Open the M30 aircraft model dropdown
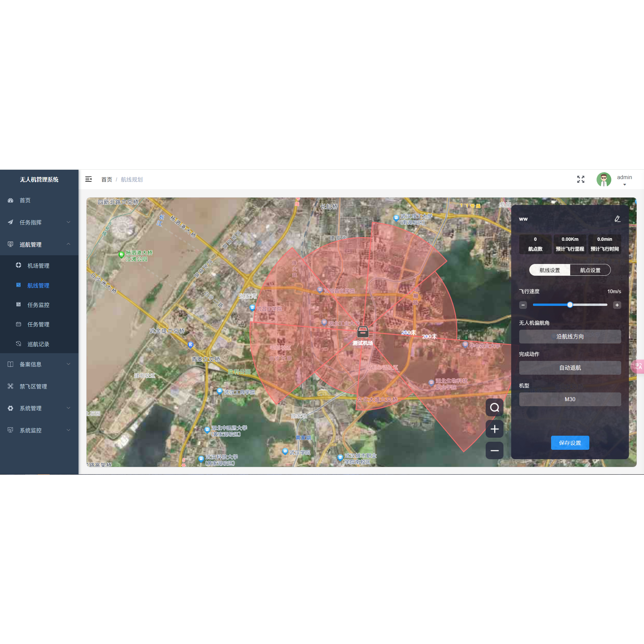644x644 pixels. (x=570, y=399)
